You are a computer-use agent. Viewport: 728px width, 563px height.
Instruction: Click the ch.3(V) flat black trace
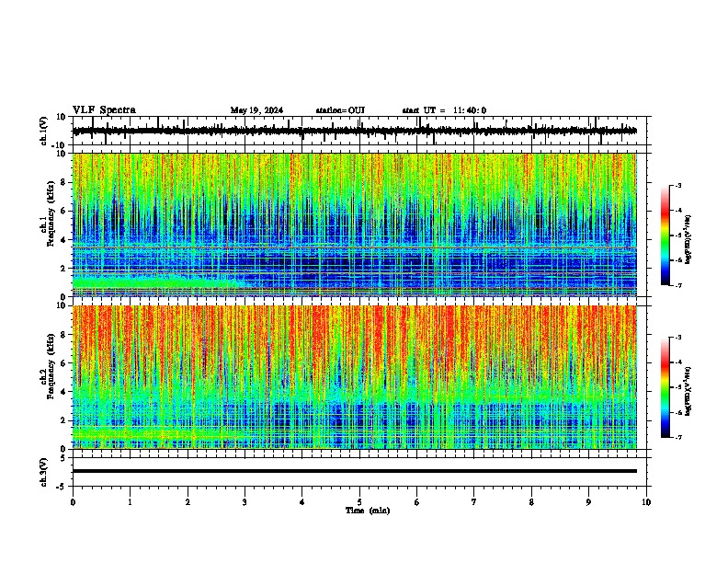(355, 471)
